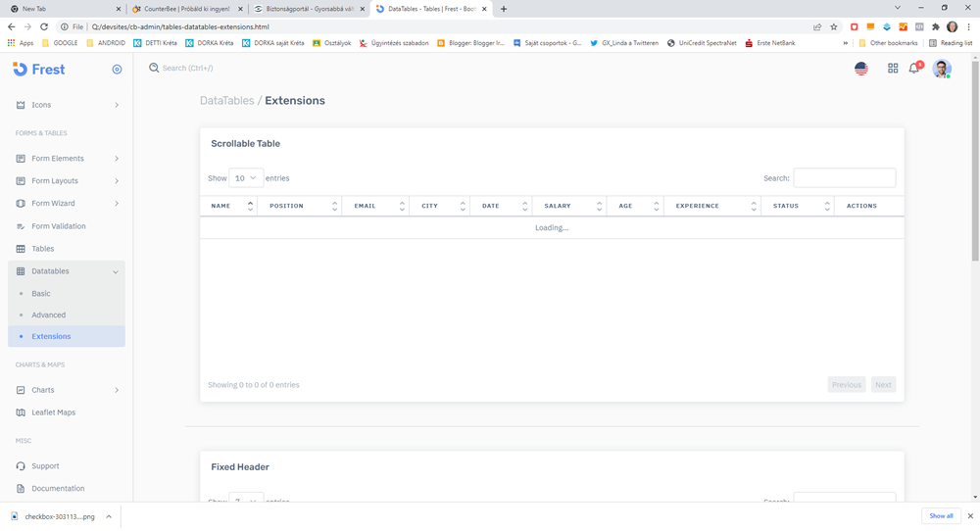Open the Show entries count dropdown

pos(246,178)
